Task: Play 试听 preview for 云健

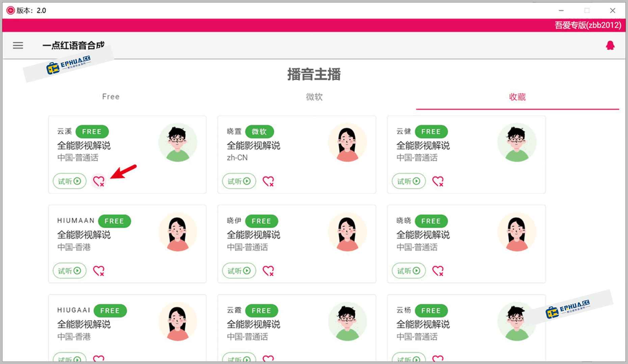Action: tap(409, 181)
